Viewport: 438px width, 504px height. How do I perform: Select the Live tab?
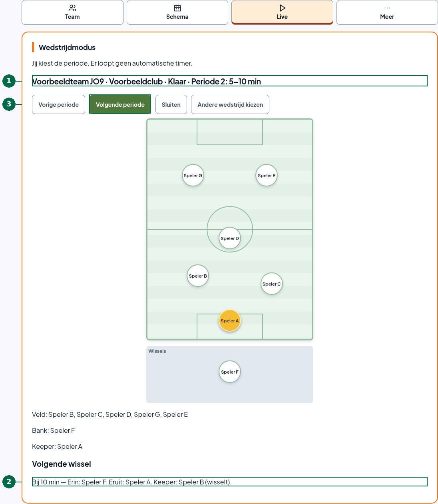tap(282, 12)
